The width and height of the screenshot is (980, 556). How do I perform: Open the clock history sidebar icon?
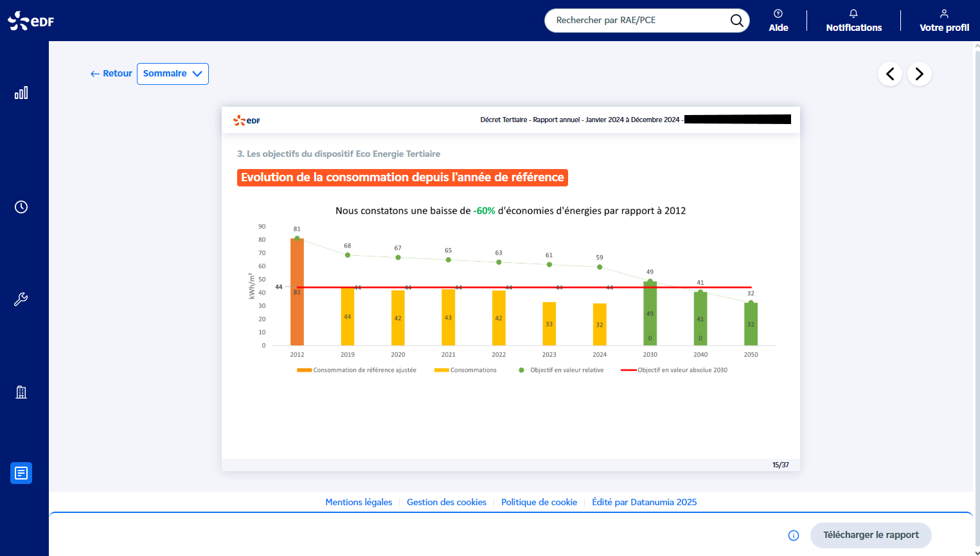click(21, 207)
